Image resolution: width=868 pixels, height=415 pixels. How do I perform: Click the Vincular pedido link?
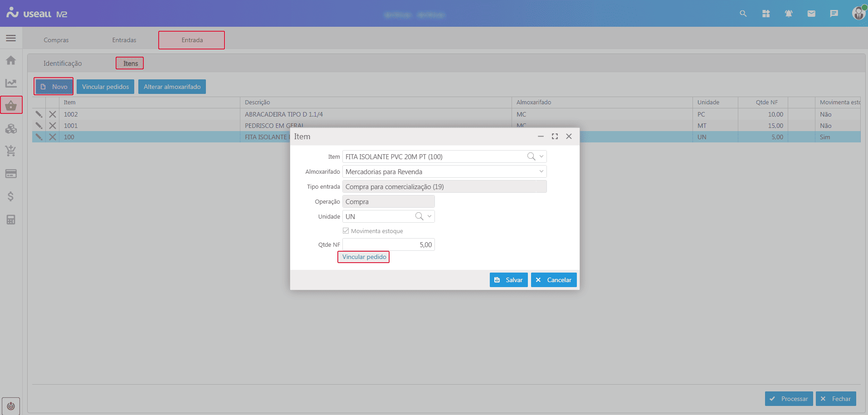tap(364, 257)
